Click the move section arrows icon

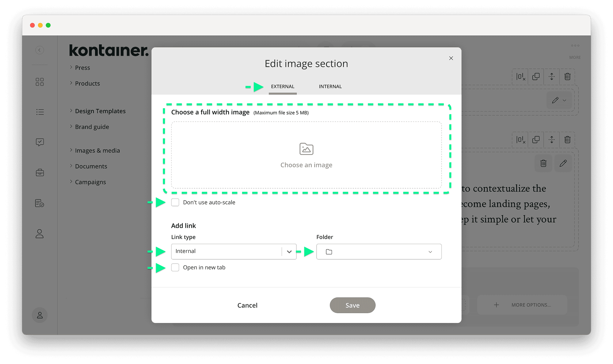pyautogui.click(x=551, y=77)
